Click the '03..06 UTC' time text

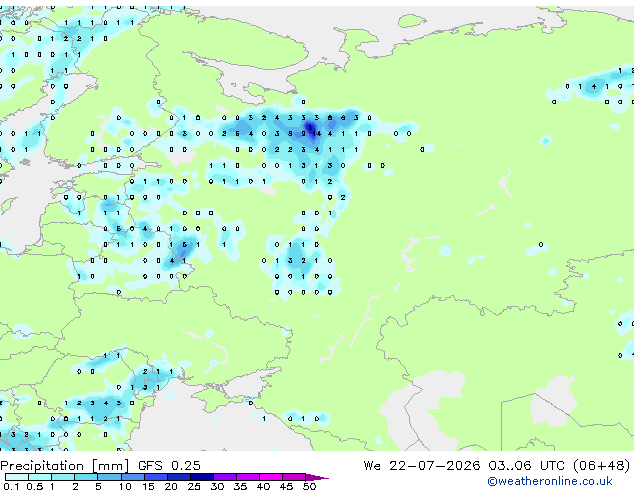pos(526,466)
